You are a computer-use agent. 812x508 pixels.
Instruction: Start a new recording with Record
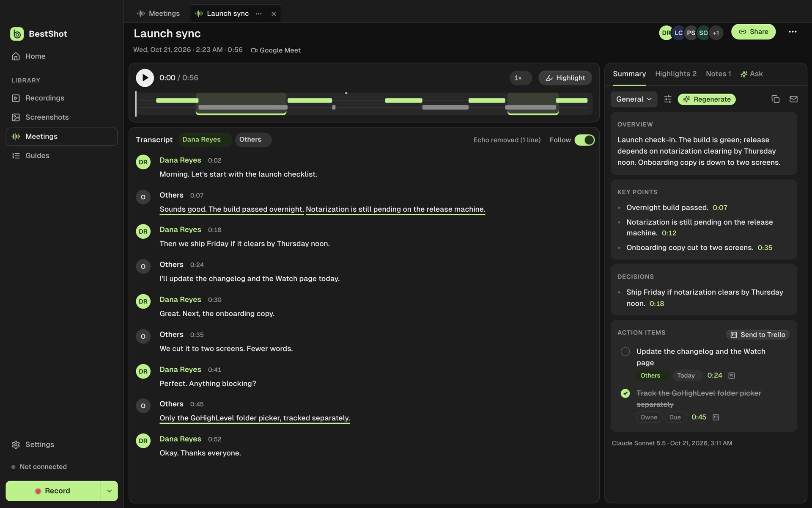pos(53,491)
